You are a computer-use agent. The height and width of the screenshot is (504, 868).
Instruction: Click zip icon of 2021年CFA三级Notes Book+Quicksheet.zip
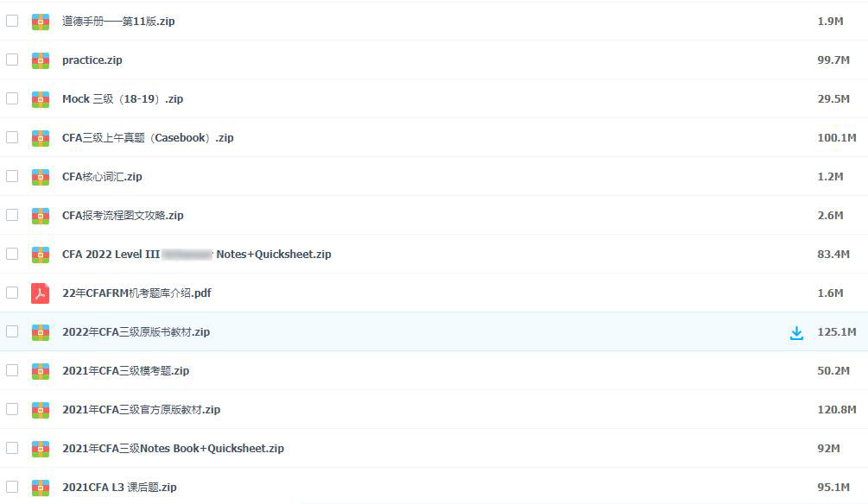(41, 449)
